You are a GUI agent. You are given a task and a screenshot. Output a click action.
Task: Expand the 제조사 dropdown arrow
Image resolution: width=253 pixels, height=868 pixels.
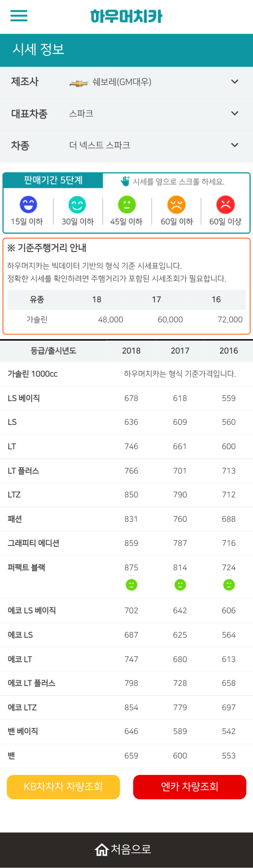235,82
